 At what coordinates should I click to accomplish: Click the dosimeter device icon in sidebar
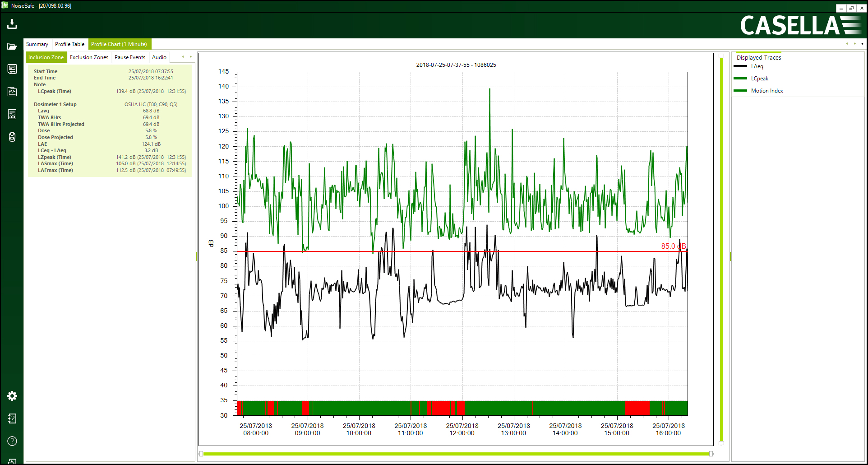12,137
